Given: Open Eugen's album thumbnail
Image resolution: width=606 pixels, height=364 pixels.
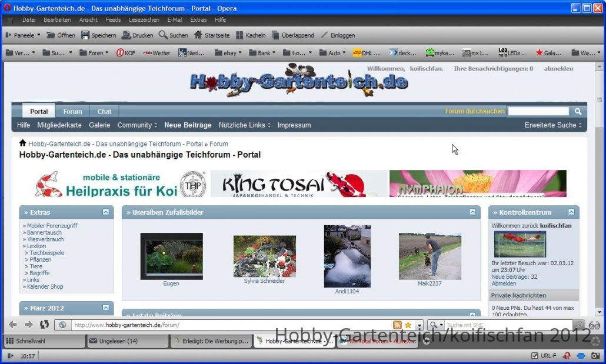Looking at the screenshot, I should point(172,256).
